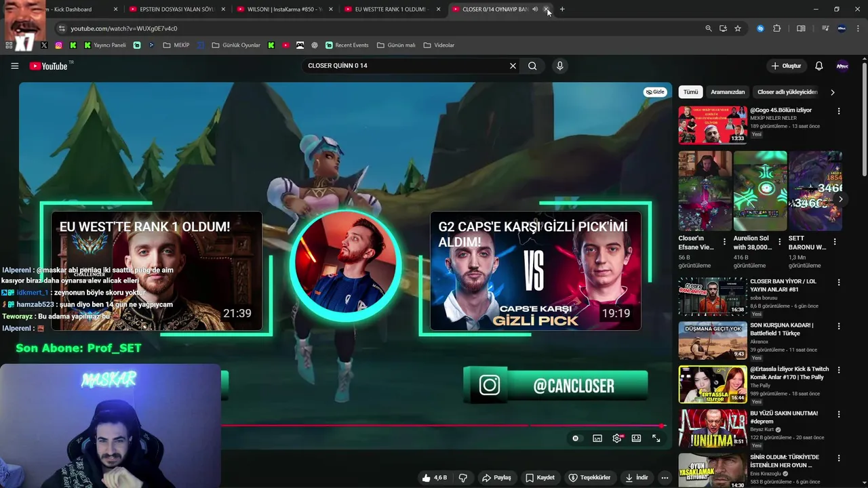Open YouTube notifications bell

(x=818, y=66)
